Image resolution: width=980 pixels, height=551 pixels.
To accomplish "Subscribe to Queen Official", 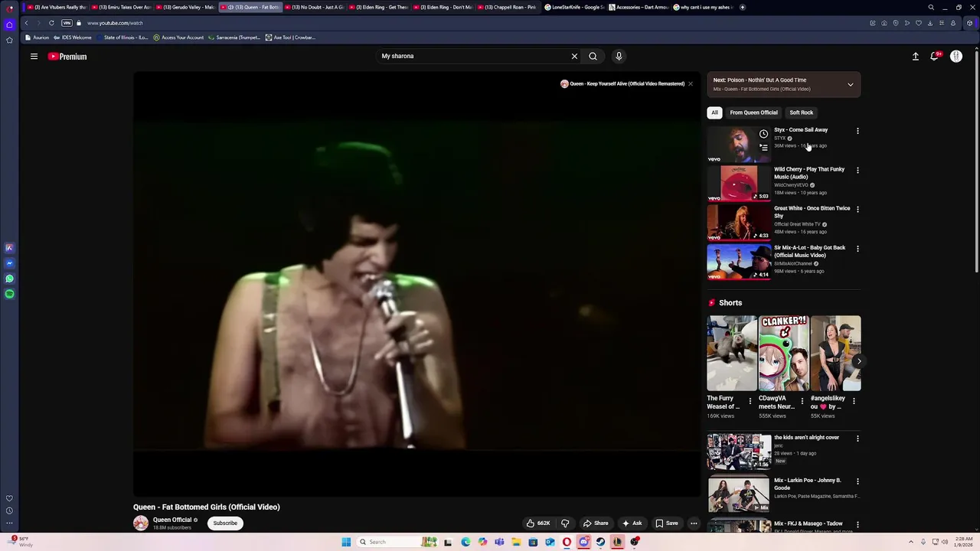I will point(225,523).
